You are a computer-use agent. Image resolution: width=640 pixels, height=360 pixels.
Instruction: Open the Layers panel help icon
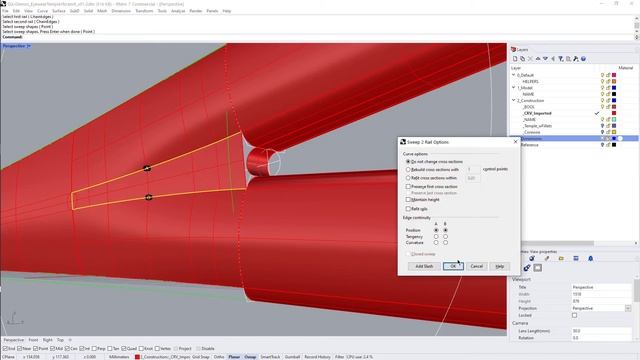point(583,59)
